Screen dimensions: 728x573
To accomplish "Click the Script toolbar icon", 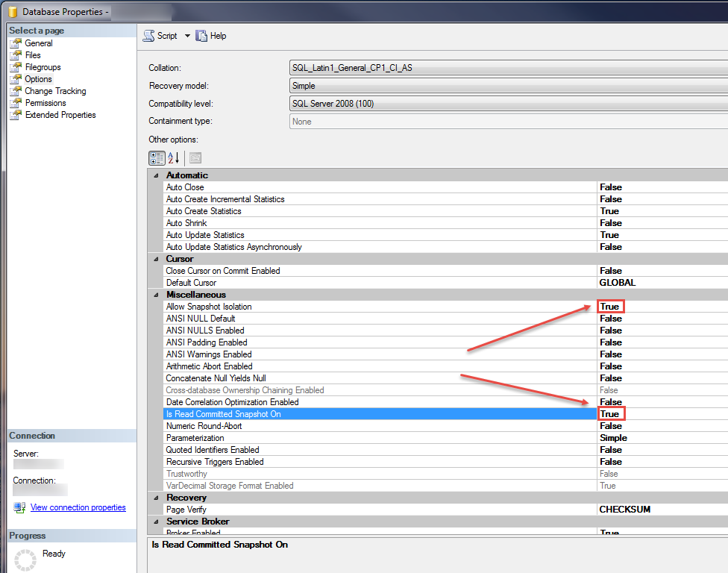I will point(148,36).
